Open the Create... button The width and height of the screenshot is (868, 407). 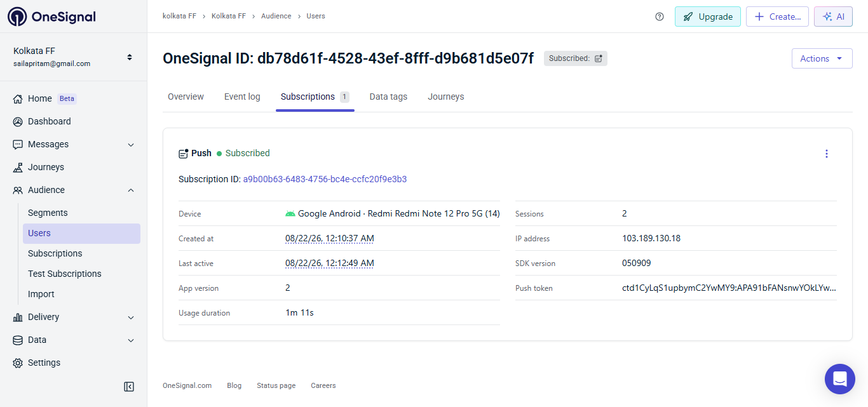(x=777, y=17)
